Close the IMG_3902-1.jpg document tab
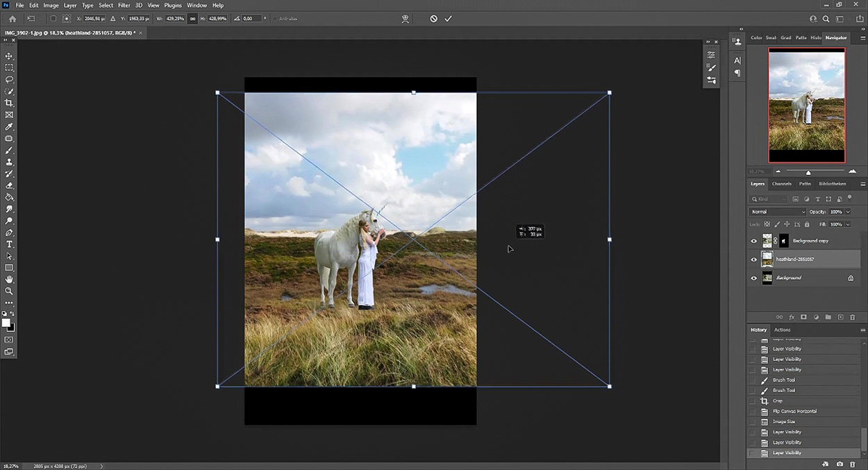Viewport: 868px width, 470px height. 141,33
